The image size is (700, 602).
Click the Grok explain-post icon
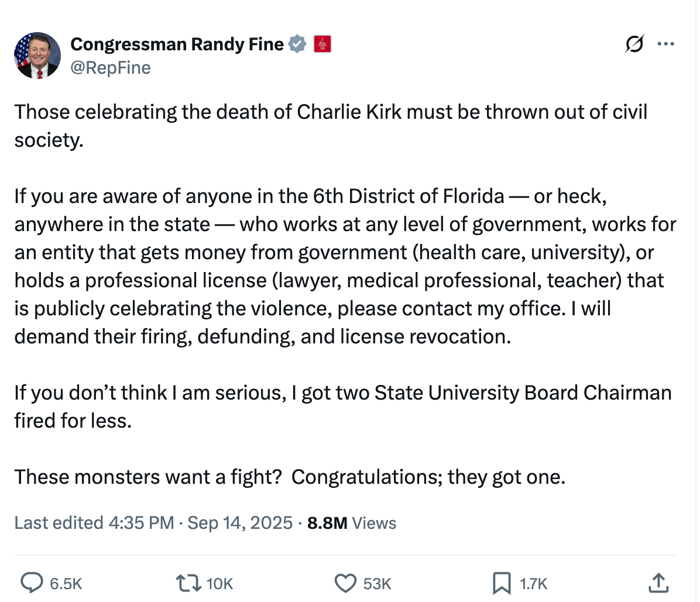[634, 44]
